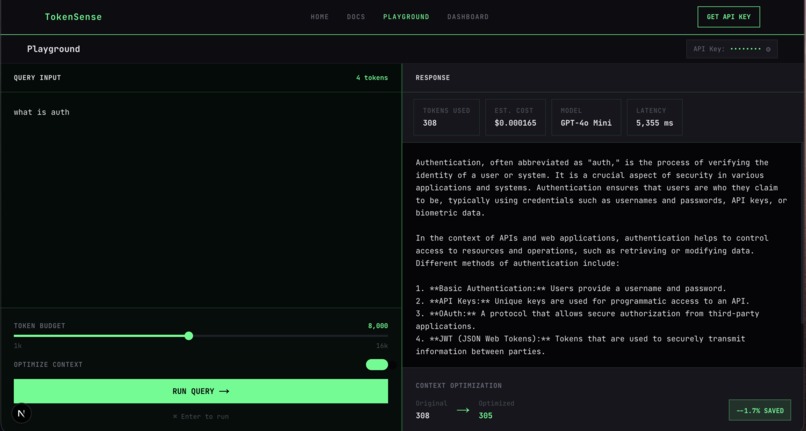Click the Model GPT-4o Mini card

[x=586, y=117]
